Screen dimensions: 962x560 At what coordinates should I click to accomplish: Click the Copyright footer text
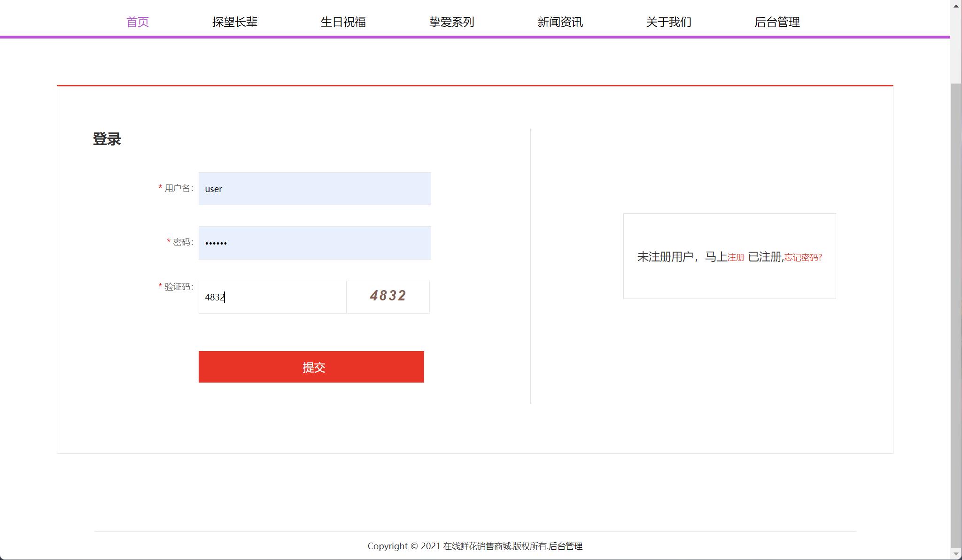475,546
